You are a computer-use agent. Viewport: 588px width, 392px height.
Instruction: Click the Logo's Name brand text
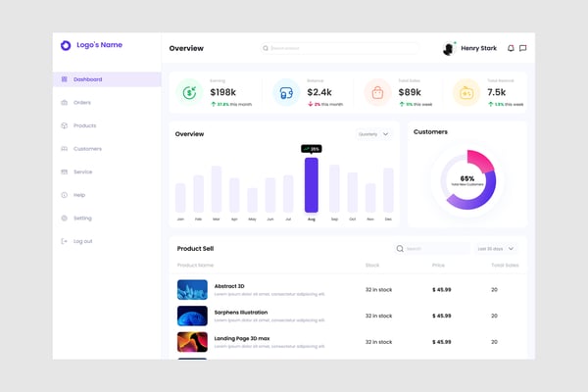tap(99, 45)
